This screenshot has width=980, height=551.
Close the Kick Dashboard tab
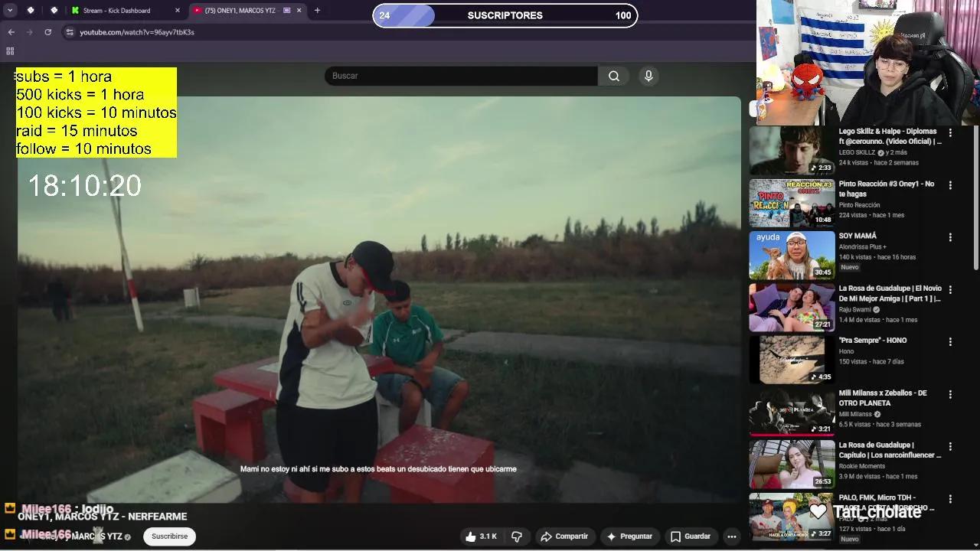(178, 11)
